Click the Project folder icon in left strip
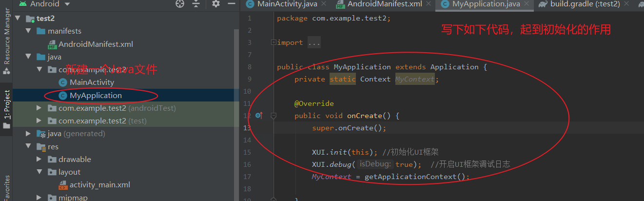This screenshot has width=644, height=201. (x=6, y=126)
